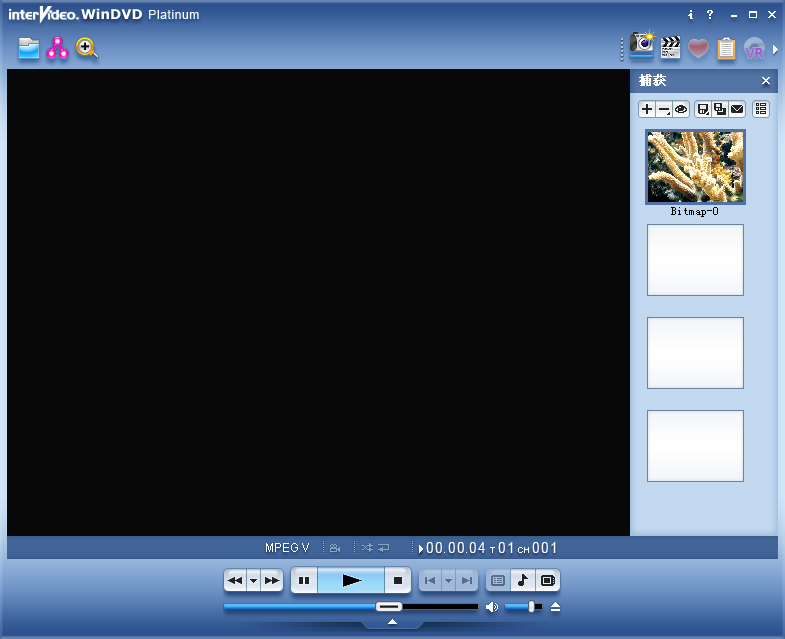Open the menu list icon button

pos(498,581)
